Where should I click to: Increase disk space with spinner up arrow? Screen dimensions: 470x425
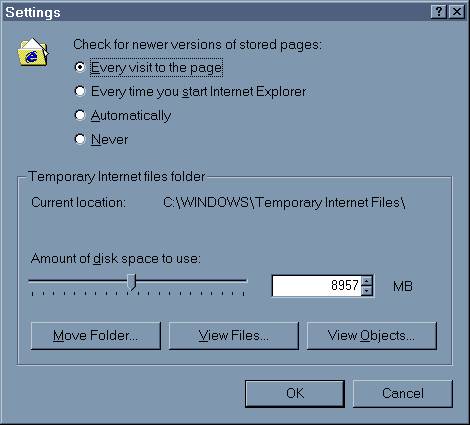[367, 281]
